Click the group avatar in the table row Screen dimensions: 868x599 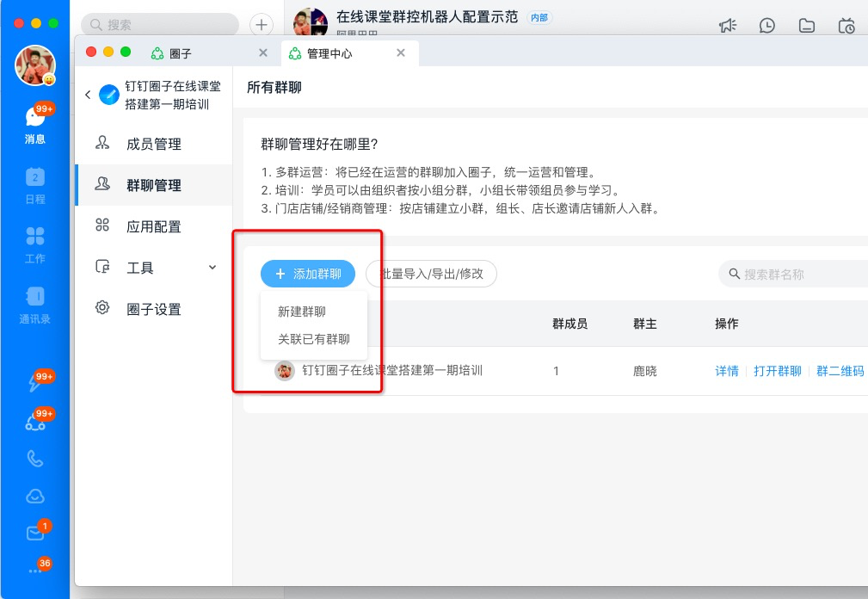click(285, 370)
